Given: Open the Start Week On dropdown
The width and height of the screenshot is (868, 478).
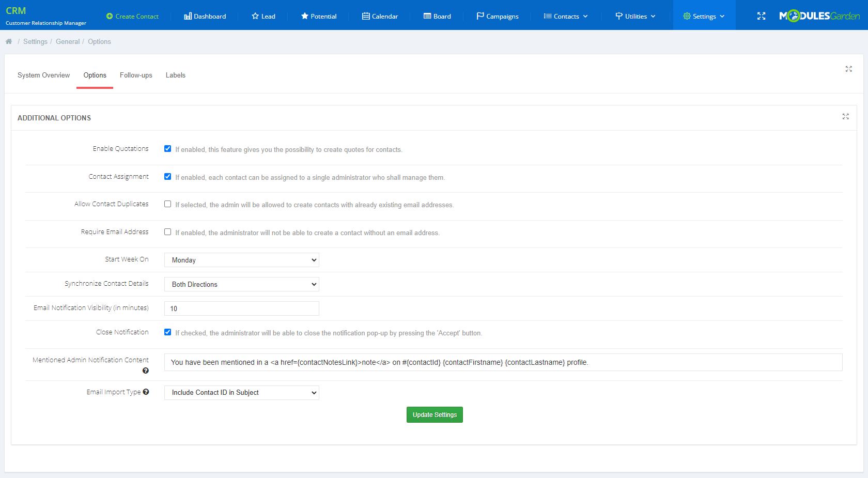Looking at the screenshot, I should tap(241, 260).
